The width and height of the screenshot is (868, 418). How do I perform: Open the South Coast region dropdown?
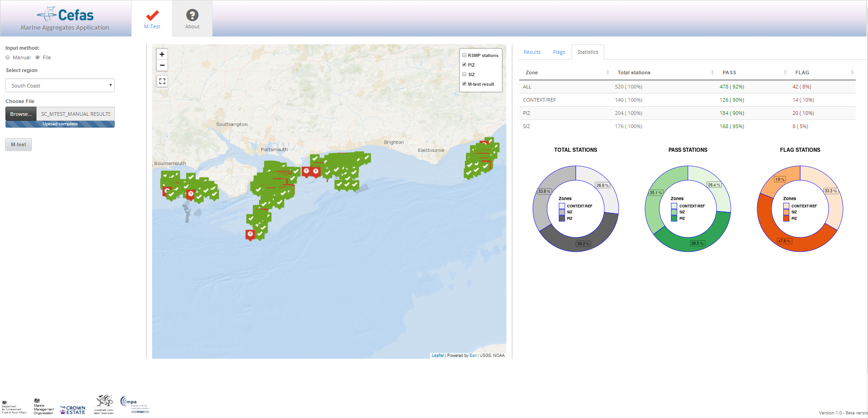(60, 86)
